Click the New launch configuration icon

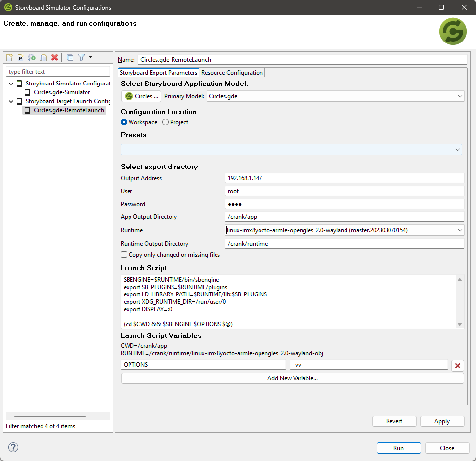(9, 57)
